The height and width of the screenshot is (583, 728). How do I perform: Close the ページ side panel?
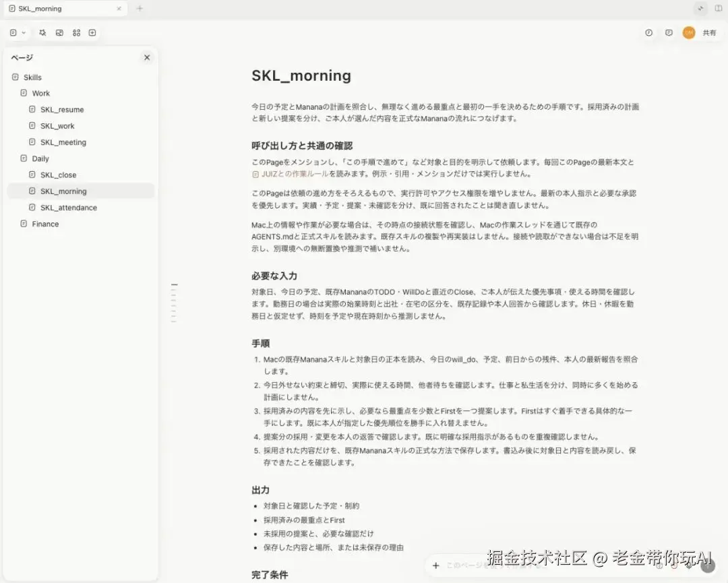(x=147, y=57)
